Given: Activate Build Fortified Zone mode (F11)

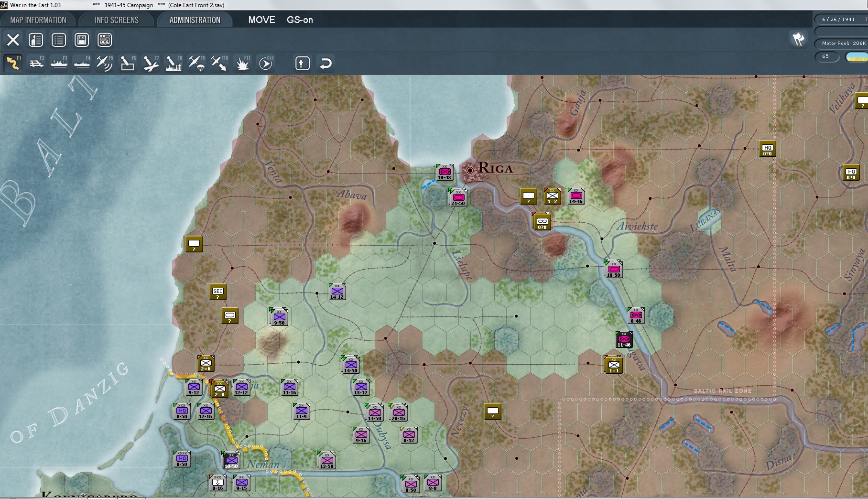Looking at the screenshot, I should coord(242,63).
